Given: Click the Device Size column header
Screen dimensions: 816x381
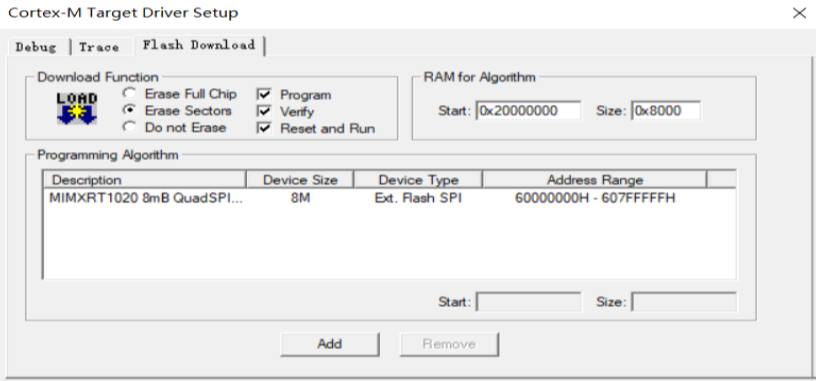Looking at the screenshot, I should coord(300,180).
